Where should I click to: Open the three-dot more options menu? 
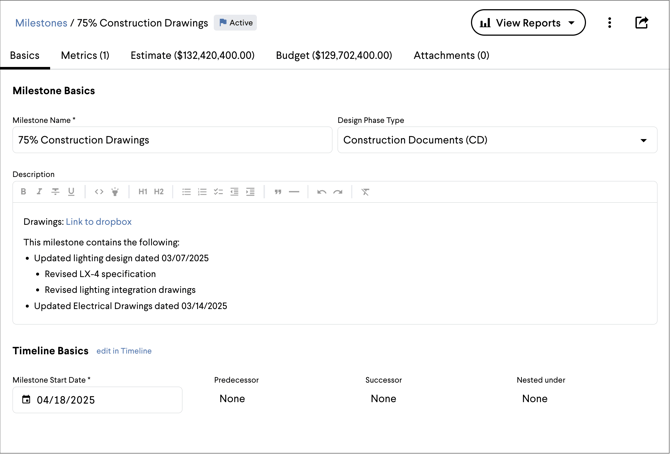point(609,22)
